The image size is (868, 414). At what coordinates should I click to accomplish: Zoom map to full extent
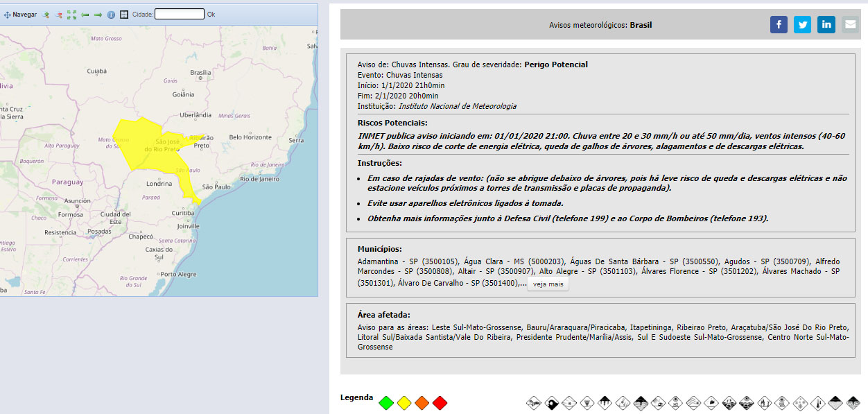pyautogui.click(x=71, y=15)
